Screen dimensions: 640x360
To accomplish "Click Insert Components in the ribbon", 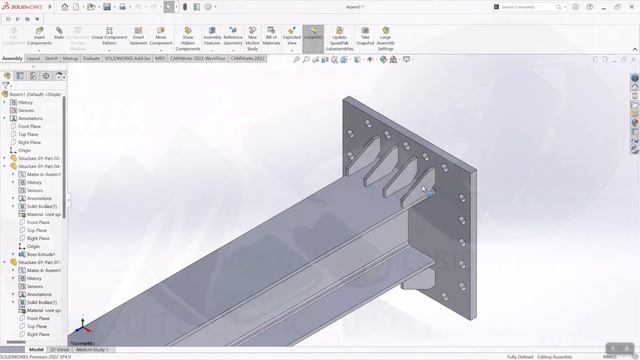I will click(39, 37).
